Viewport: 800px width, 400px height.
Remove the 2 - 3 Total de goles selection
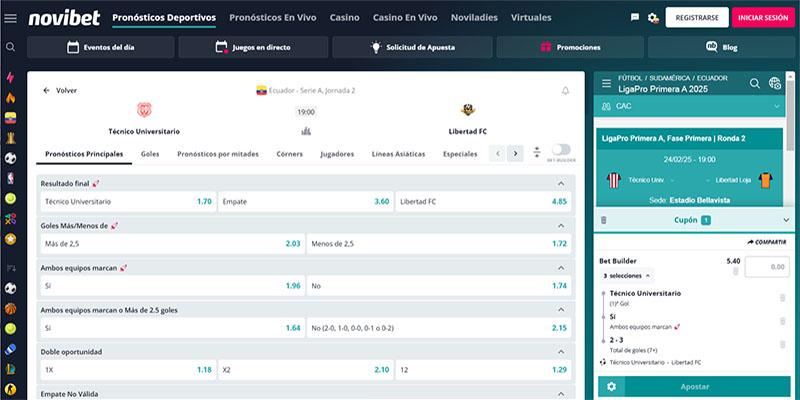pyautogui.click(x=783, y=344)
